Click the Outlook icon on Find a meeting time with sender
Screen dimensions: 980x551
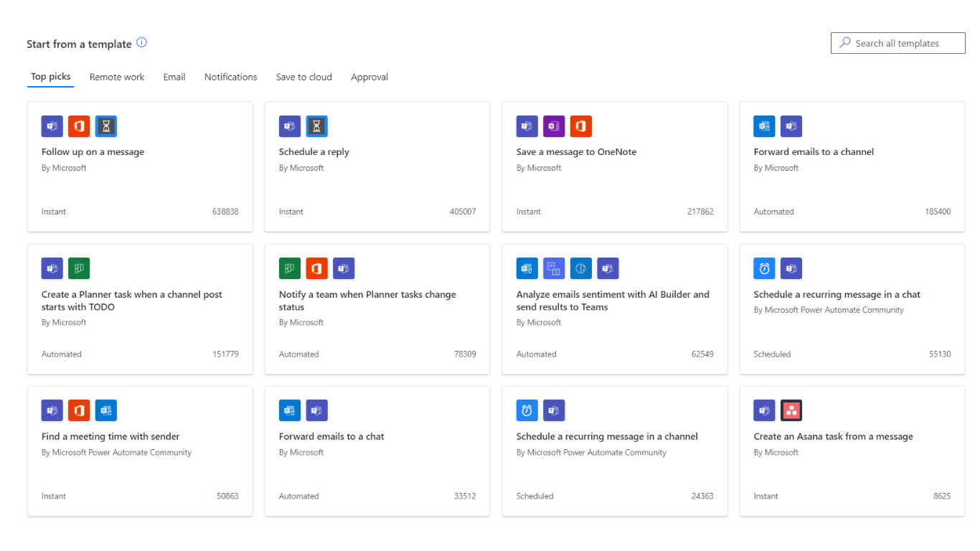pos(106,410)
